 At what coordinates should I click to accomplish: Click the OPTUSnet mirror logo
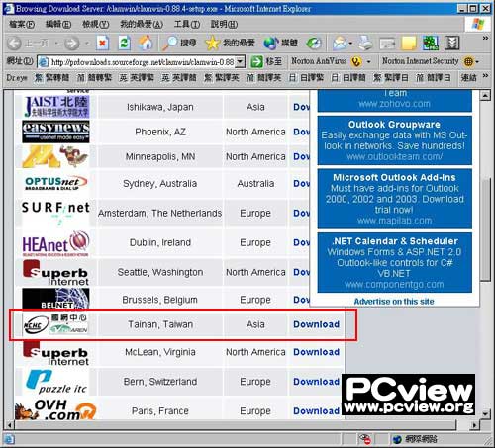pos(55,183)
